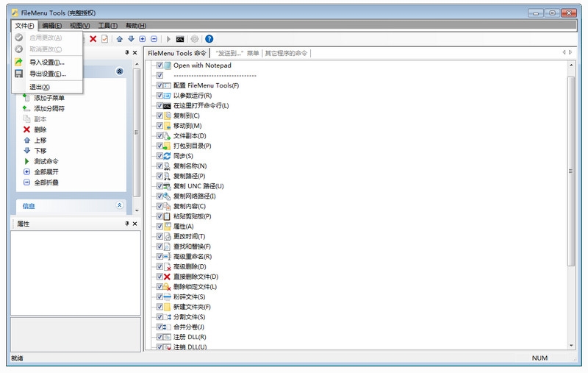Click the test command play toolbar icon

[x=168, y=39]
